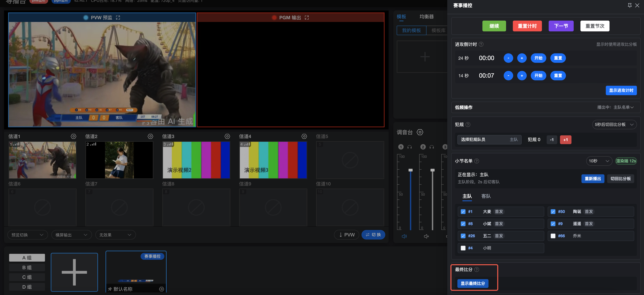Click the 重置节次 button
Image resolution: width=644 pixels, height=295 pixels.
tap(595, 26)
